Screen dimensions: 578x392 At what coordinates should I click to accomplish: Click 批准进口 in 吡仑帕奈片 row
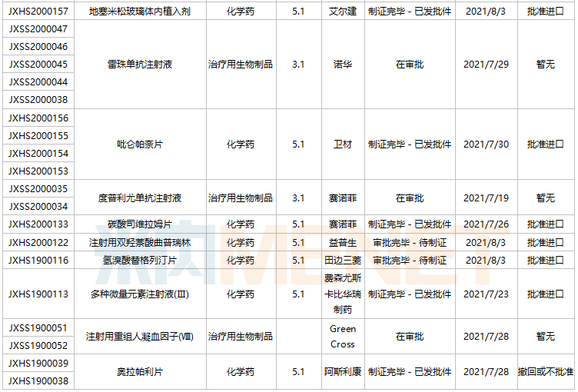pyautogui.click(x=546, y=145)
